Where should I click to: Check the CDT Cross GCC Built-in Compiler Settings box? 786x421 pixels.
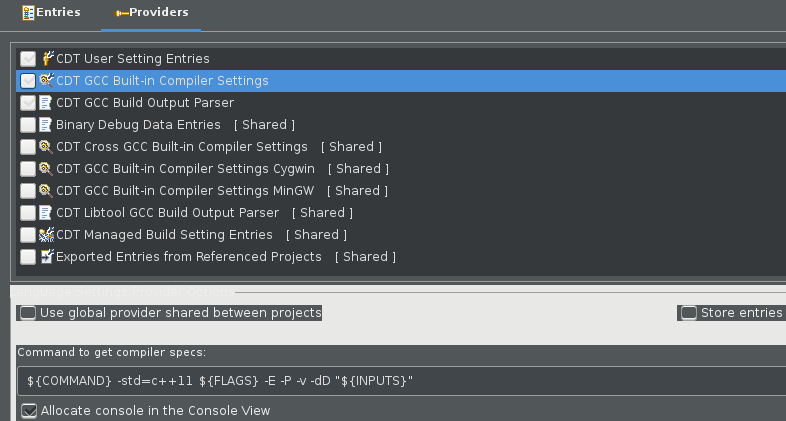28,147
